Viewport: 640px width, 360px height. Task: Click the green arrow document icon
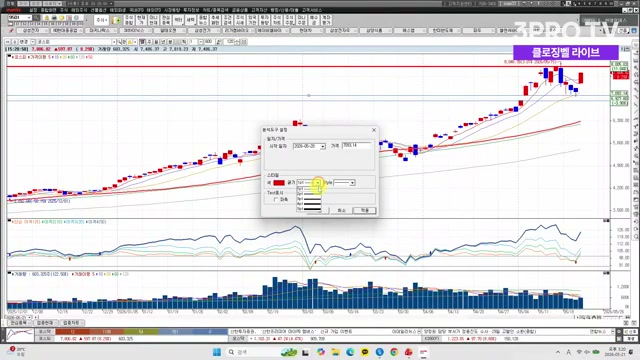117,20
